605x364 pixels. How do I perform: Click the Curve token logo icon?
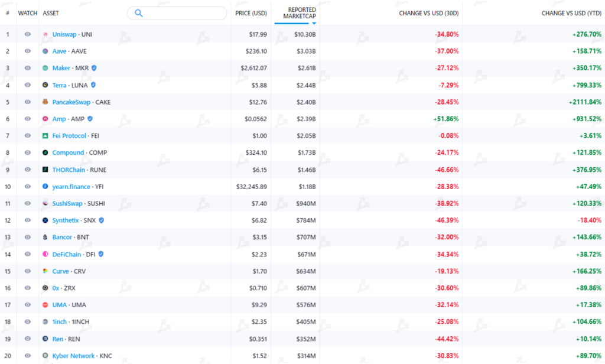coord(45,271)
